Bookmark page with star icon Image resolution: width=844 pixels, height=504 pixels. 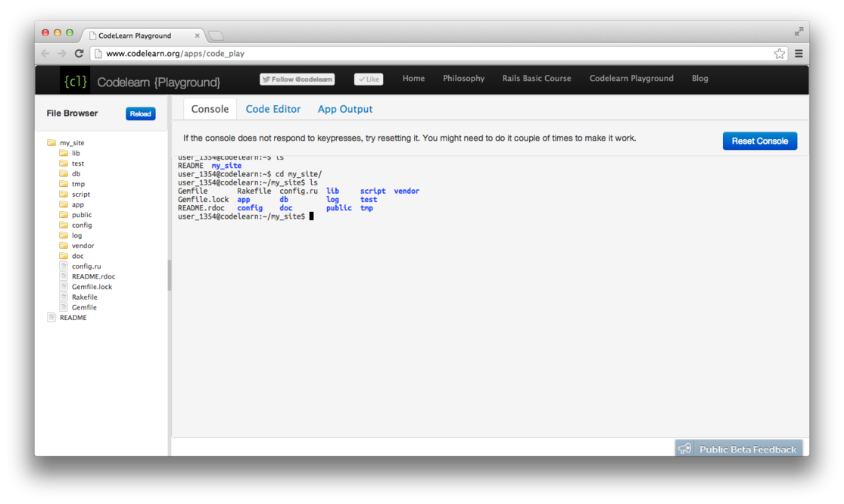click(779, 53)
